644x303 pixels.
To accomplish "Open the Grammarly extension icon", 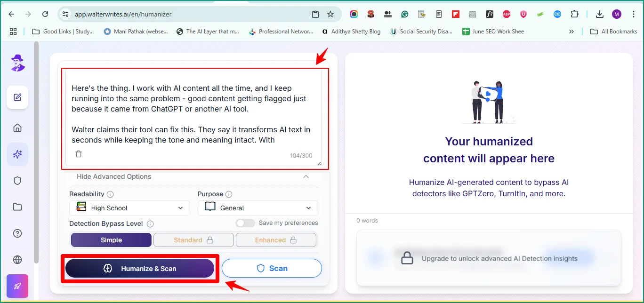I will tap(405, 14).
